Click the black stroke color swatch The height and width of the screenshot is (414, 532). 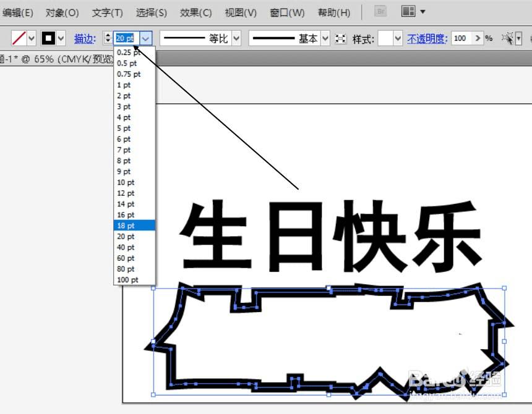[x=48, y=38]
